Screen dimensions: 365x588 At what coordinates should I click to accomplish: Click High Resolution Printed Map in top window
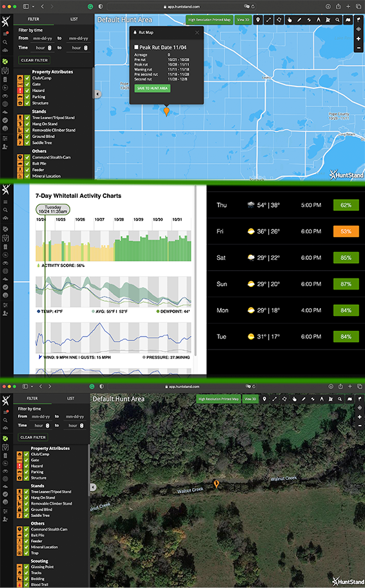click(x=210, y=20)
